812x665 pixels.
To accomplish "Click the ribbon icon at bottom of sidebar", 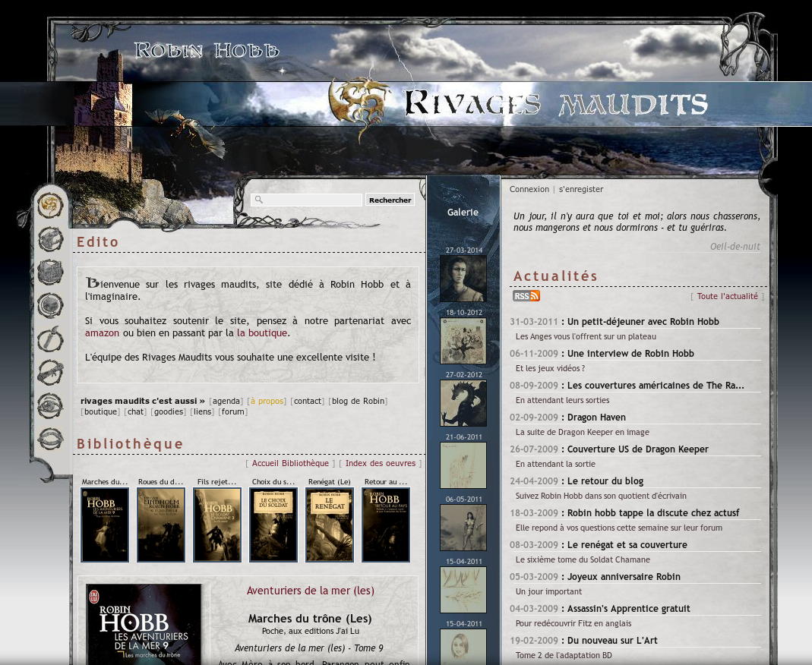I will click(x=50, y=440).
